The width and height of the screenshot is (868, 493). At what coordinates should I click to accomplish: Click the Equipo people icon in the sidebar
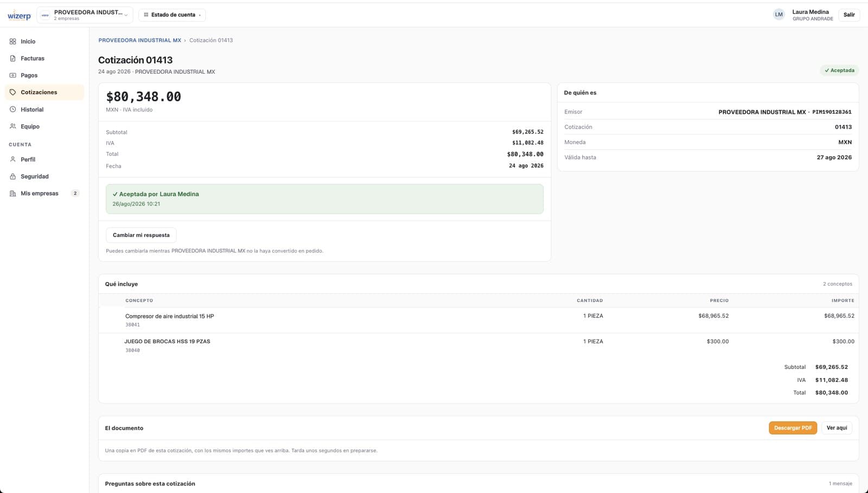click(x=13, y=126)
